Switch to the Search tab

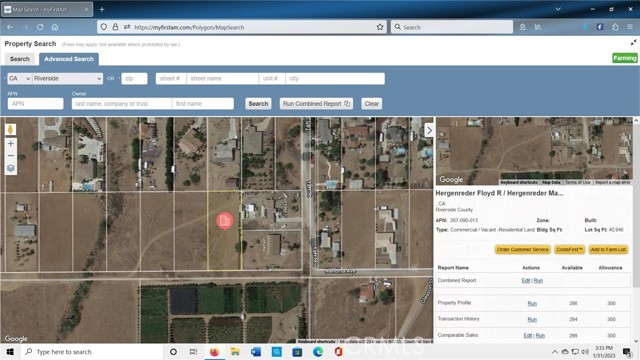pyautogui.click(x=20, y=59)
